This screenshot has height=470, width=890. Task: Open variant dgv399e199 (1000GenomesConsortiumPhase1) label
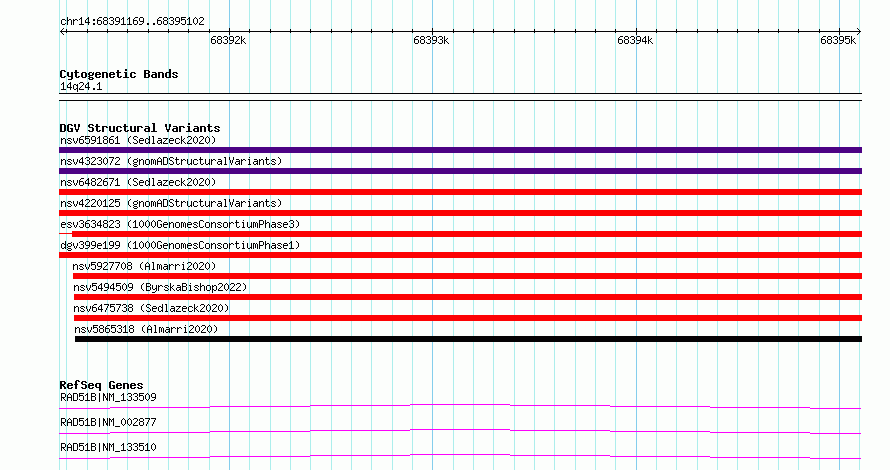click(180, 245)
